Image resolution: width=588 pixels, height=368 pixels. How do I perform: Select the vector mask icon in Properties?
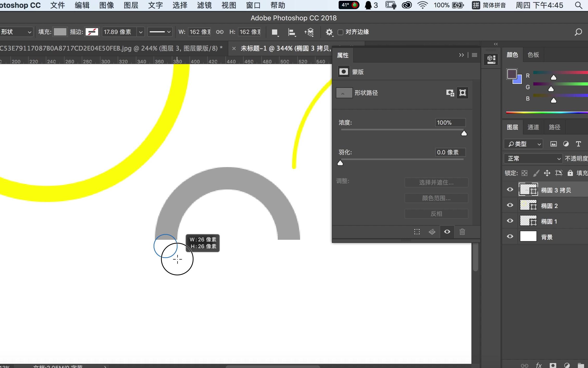click(x=463, y=93)
